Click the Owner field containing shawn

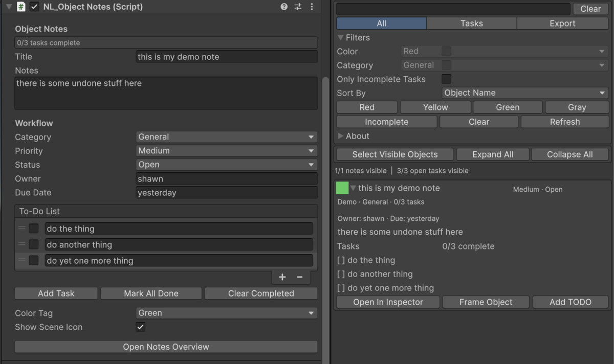tap(227, 179)
